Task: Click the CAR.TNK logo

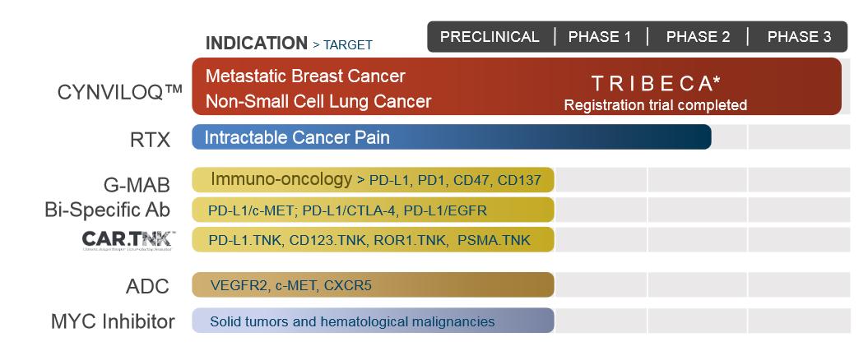Action: tap(128, 238)
